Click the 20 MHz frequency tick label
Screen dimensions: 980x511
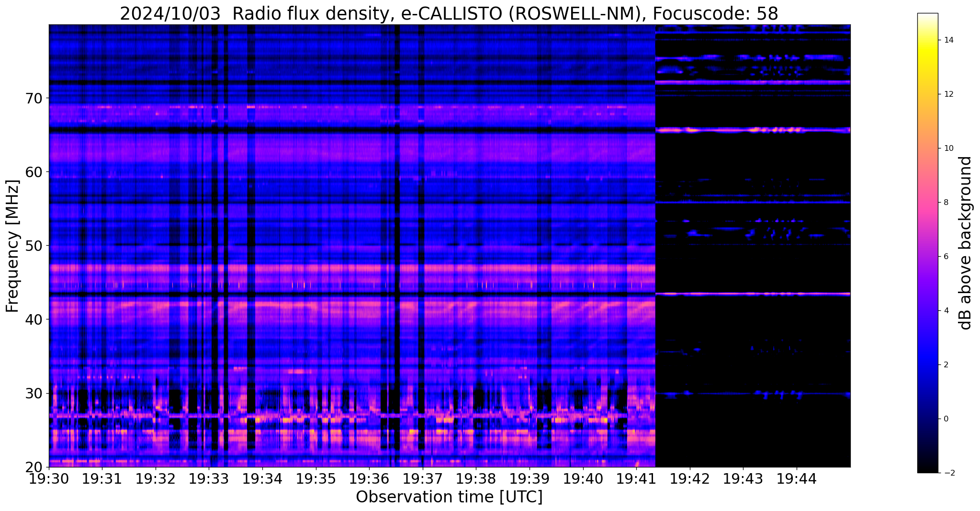pos(34,467)
